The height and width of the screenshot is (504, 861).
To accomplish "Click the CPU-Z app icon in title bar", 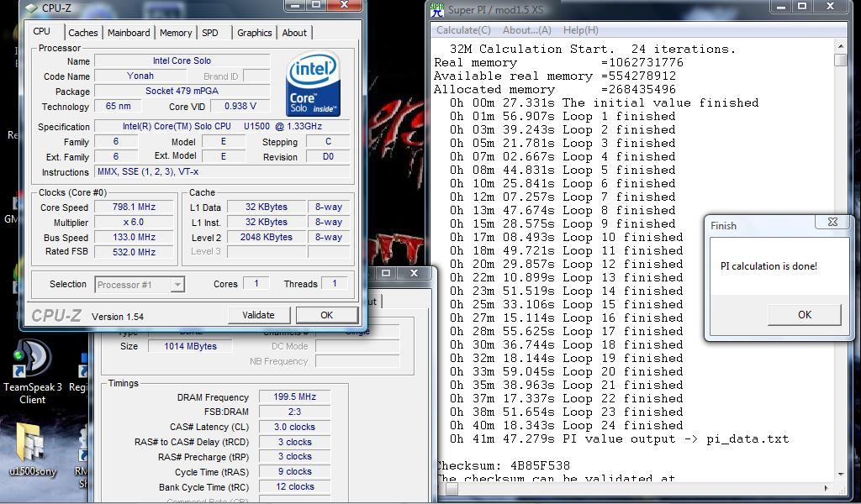I will point(32,8).
